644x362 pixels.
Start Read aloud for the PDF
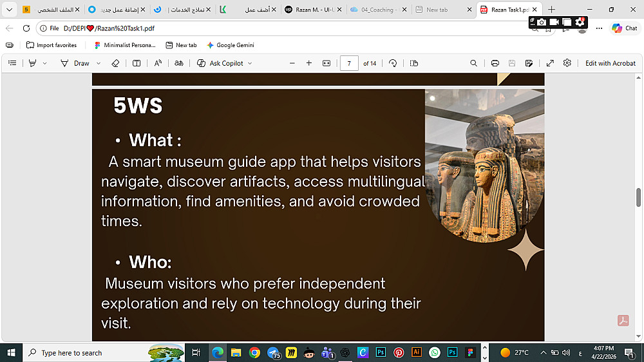pyautogui.click(x=158, y=63)
